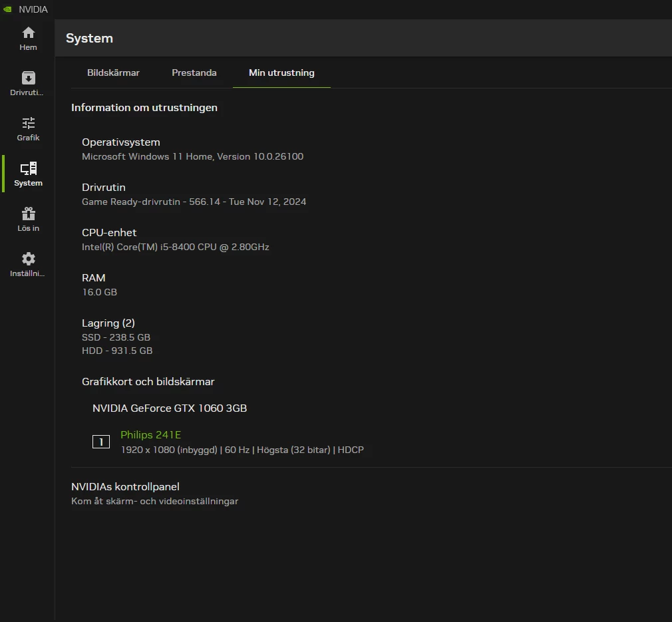Screen dimensions: 672x622
Task: Click the NVIDIA title bar text
Action: [x=33, y=9]
